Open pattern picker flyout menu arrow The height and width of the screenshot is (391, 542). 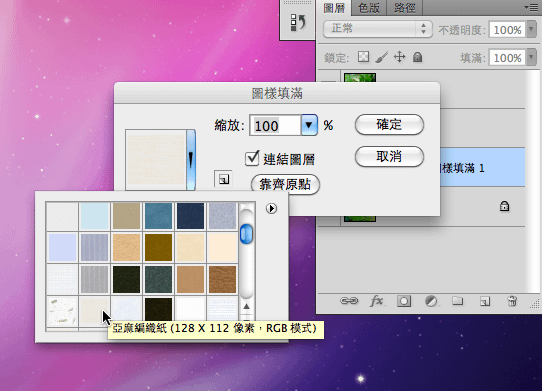[271, 208]
